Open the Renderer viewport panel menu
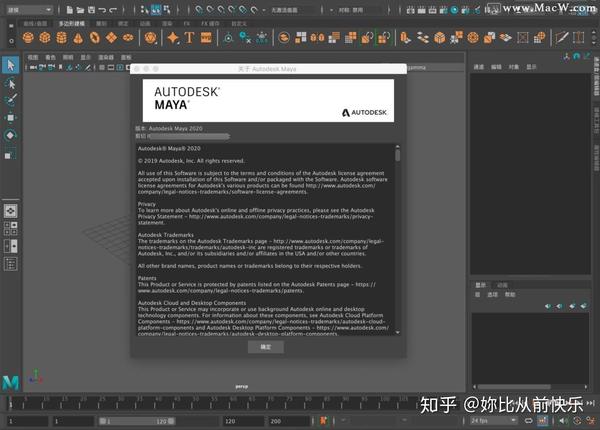 pos(106,57)
